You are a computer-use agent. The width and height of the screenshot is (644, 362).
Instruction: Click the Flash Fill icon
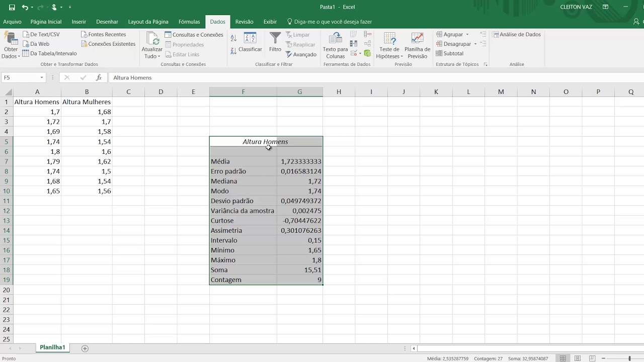[354, 34]
